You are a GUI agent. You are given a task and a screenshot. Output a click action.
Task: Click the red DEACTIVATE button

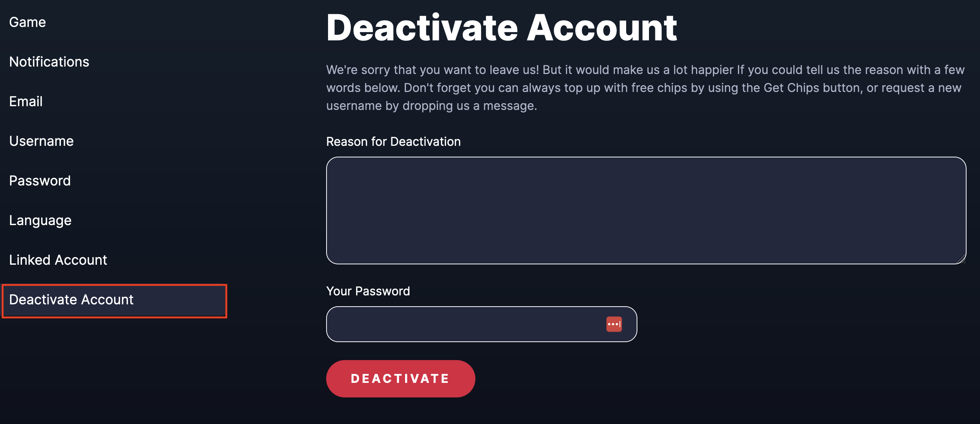(400, 378)
